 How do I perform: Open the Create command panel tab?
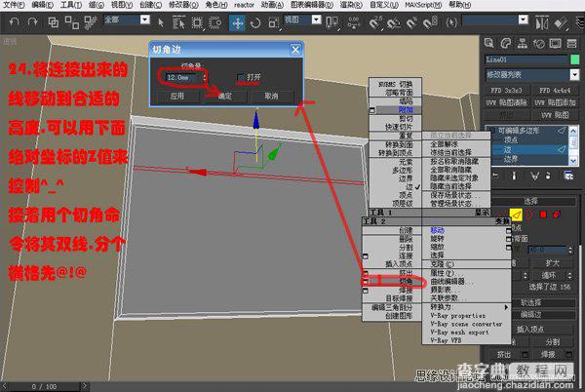click(x=489, y=44)
